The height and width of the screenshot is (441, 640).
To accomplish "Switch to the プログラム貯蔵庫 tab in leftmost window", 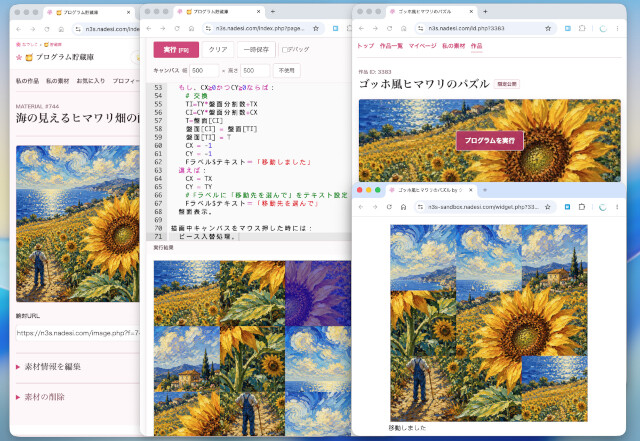I will [88, 12].
